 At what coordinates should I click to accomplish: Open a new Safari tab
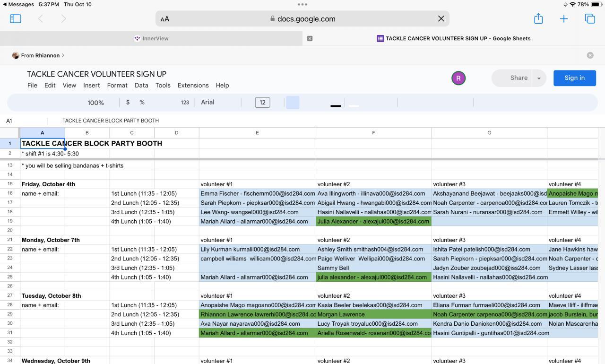click(564, 18)
